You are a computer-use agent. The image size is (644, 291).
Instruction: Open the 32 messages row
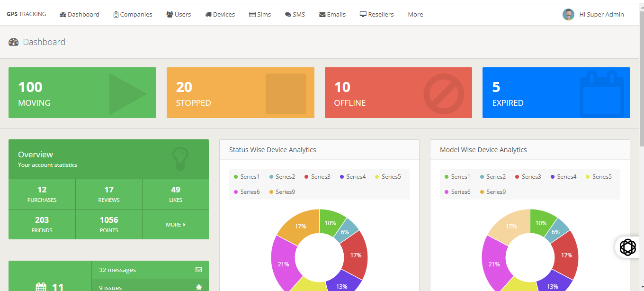point(150,270)
